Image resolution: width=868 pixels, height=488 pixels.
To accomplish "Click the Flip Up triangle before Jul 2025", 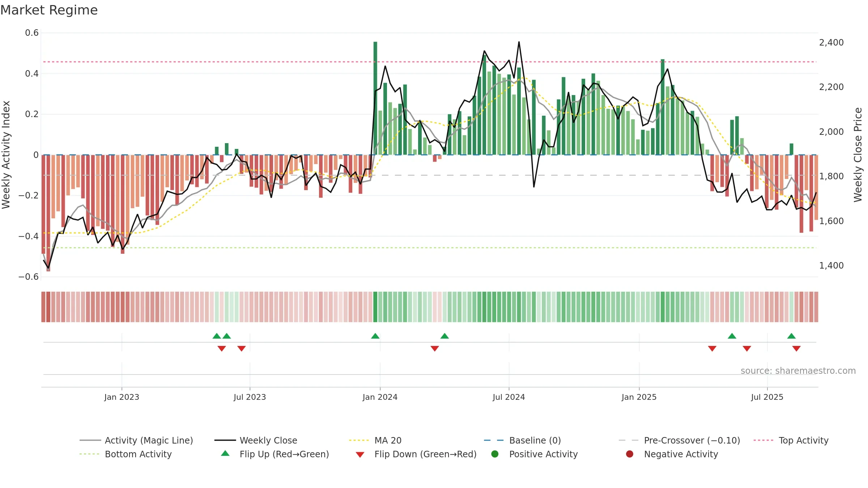I will click(x=732, y=336).
